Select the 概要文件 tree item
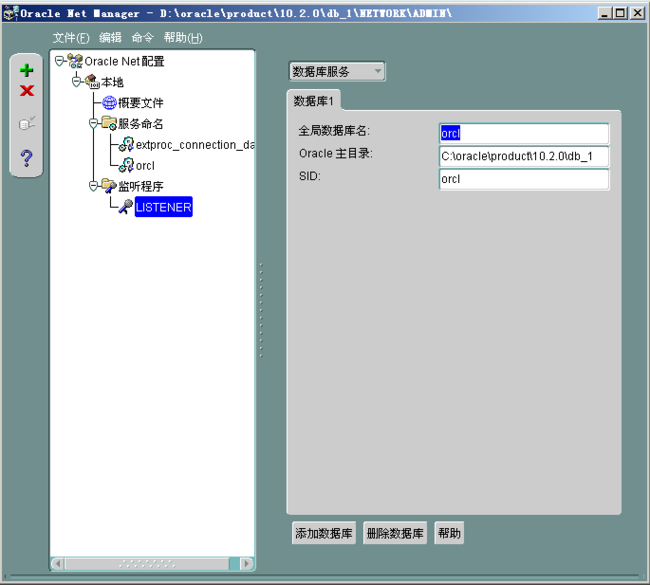Screen dimensions: 650x585 141,102
